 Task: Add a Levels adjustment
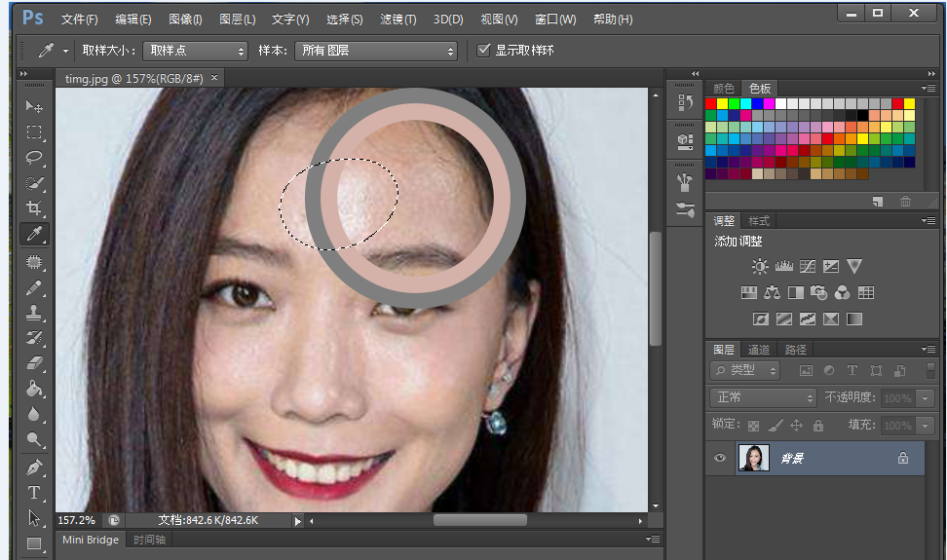coord(784,266)
